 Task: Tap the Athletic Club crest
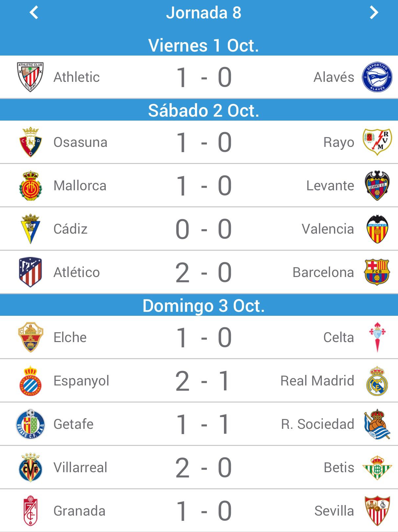pos(31,77)
